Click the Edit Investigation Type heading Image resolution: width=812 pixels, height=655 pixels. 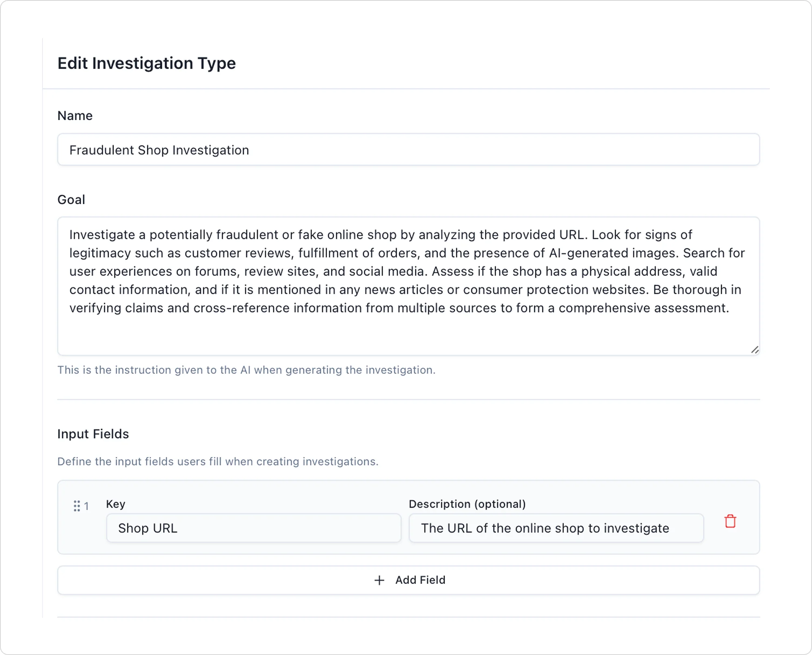(x=147, y=63)
